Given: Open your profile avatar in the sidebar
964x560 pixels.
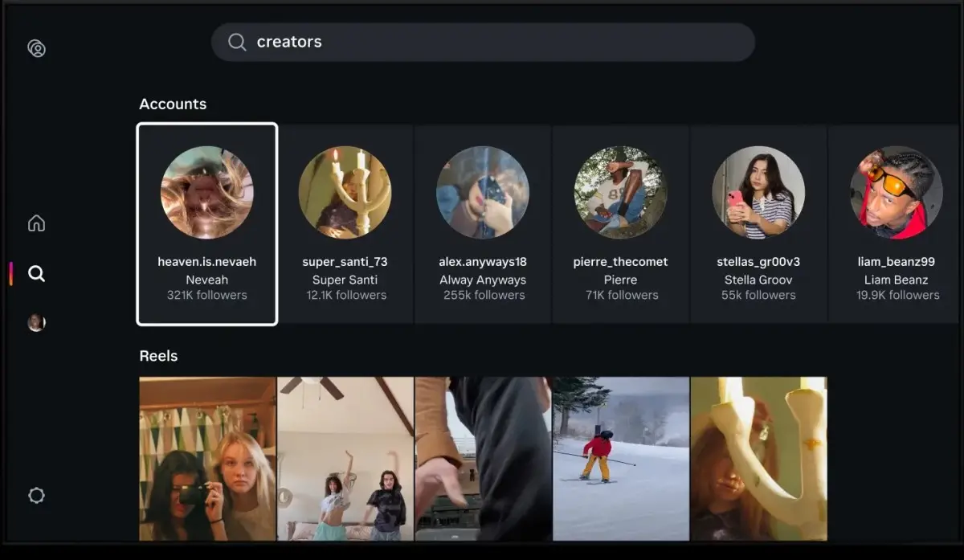Looking at the screenshot, I should coord(36,321).
